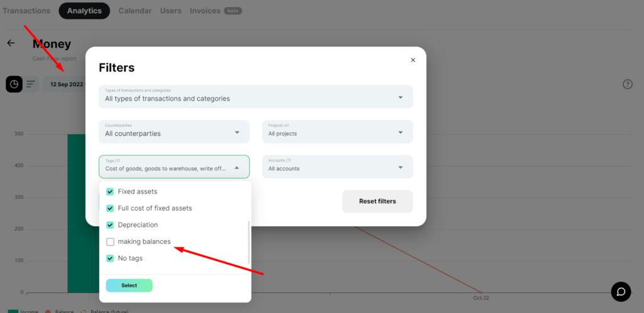Uncheck the No tags option
This screenshot has height=313, width=644.
coord(110,258)
